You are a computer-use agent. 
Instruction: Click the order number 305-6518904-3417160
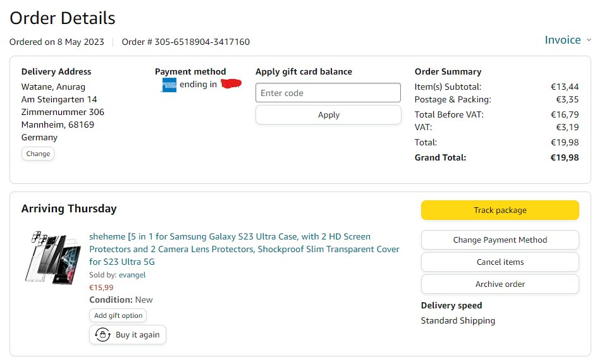[x=202, y=42]
